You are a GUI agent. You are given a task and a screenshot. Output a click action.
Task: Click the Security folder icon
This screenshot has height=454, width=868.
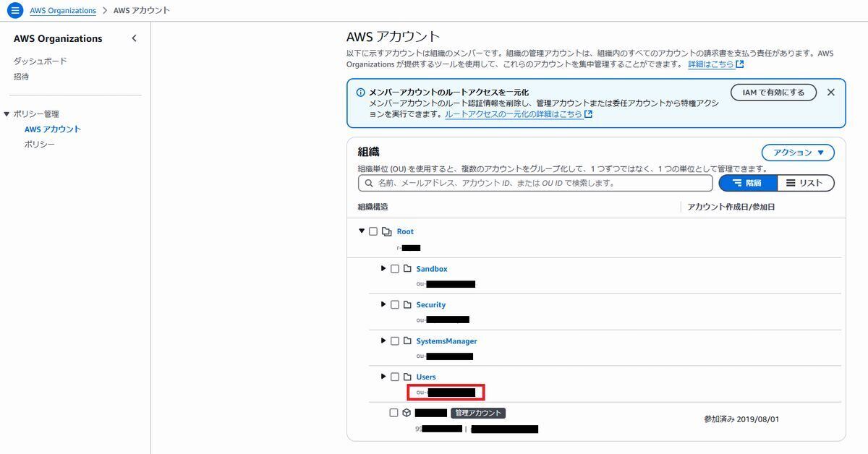click(407, 305)
